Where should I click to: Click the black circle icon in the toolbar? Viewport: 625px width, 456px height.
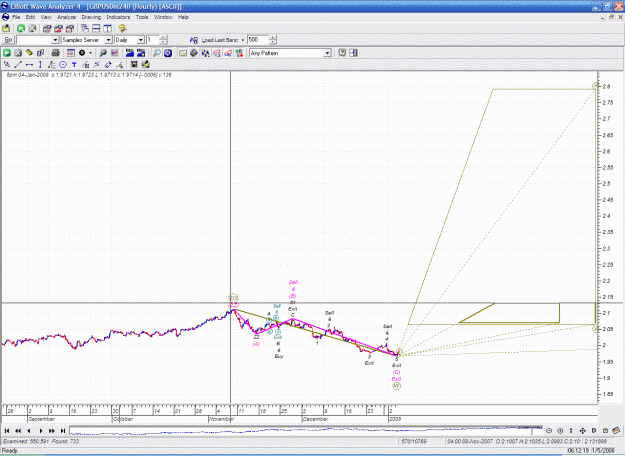pos(82,53)
